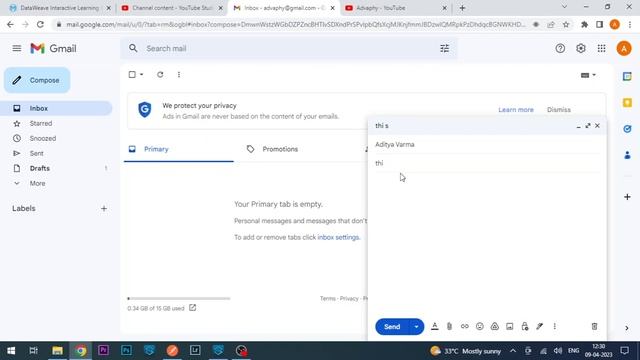Open Gmail support help icon

pyautogui.click(x=560, y=49)
